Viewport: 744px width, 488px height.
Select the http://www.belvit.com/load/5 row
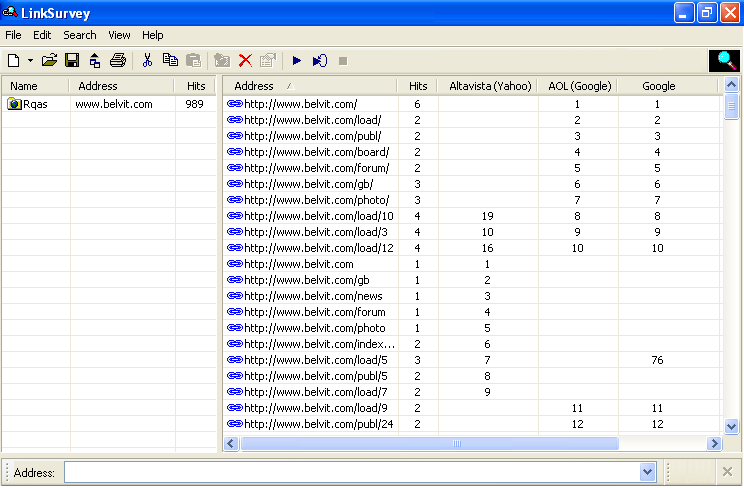coord(472,360)
